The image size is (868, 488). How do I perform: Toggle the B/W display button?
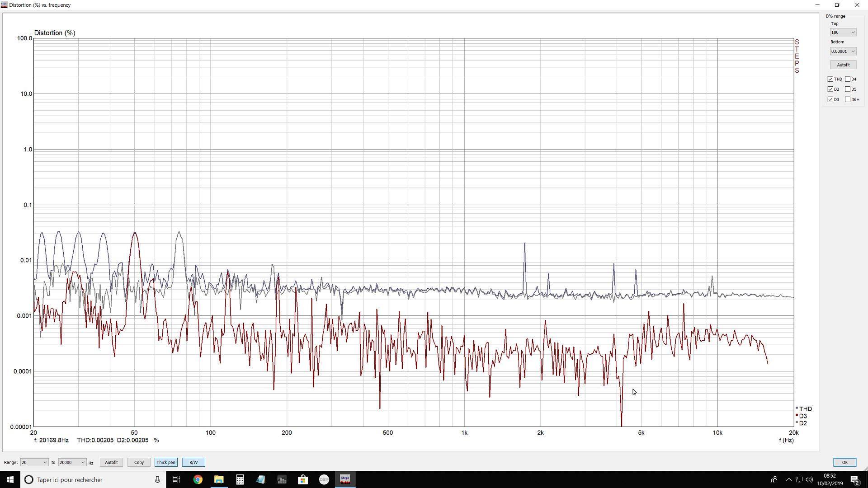pyautogui.click(x=193, y=462)
